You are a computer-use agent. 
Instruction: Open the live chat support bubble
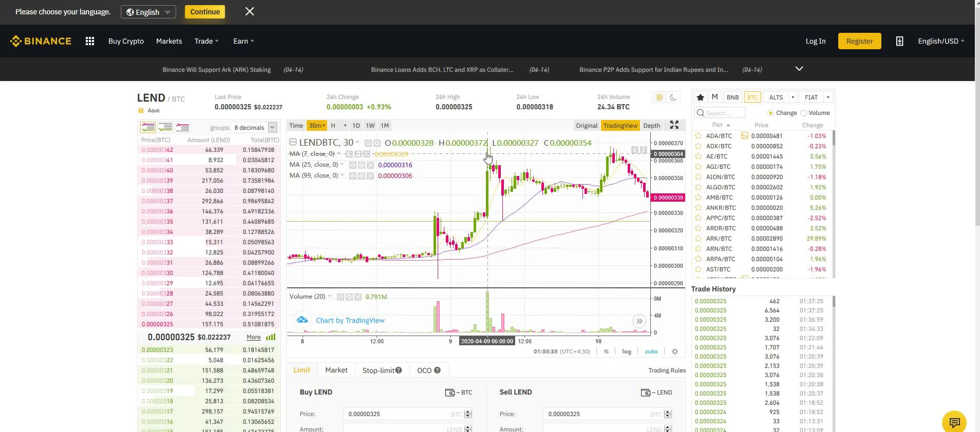pos(954,423)
